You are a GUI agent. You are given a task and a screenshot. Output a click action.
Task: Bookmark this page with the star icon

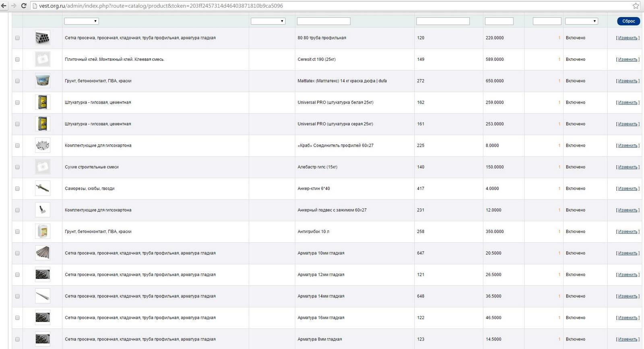pyautogui.click(x=636, y=6)
